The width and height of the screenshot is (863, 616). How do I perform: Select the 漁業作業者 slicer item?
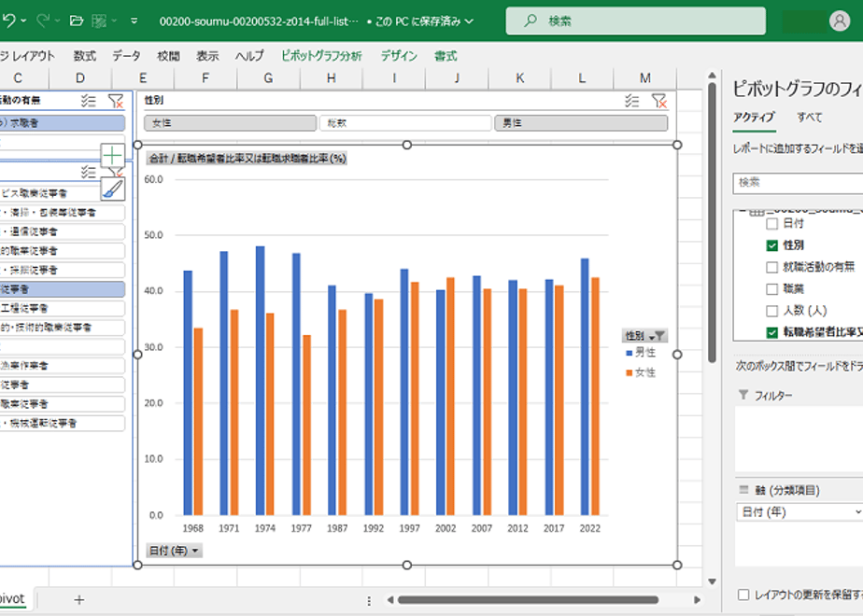62,366
